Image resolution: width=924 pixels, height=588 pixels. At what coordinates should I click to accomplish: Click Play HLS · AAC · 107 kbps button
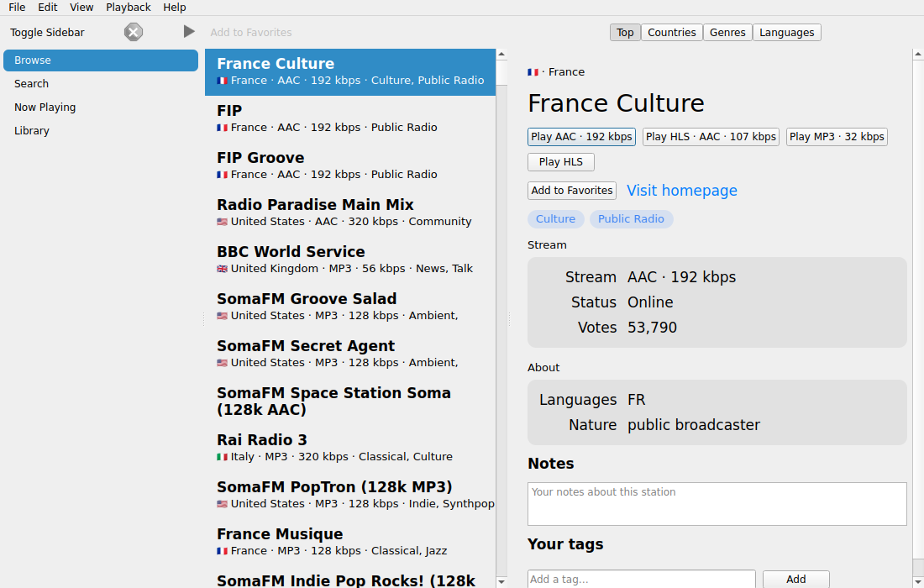711,137
